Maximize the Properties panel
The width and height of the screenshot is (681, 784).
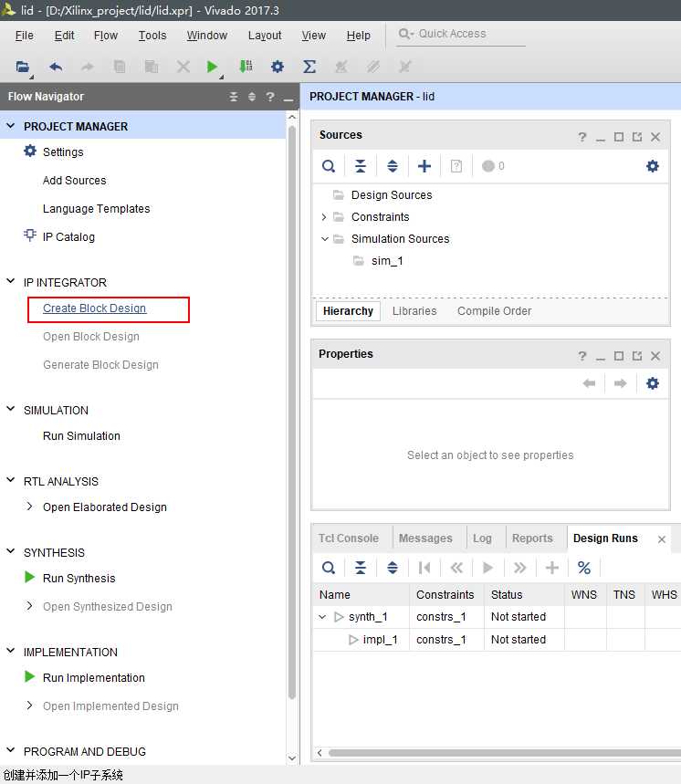coord(619,356)
